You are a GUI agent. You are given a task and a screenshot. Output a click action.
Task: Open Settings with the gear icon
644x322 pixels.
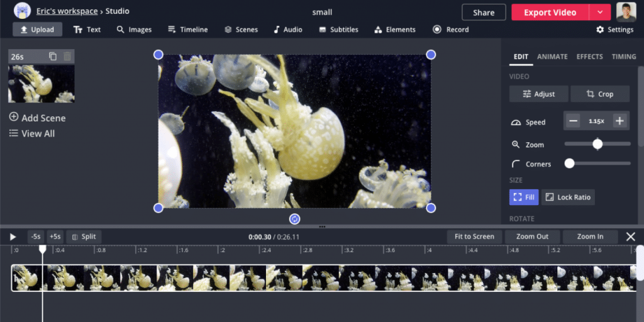[615, 30]
